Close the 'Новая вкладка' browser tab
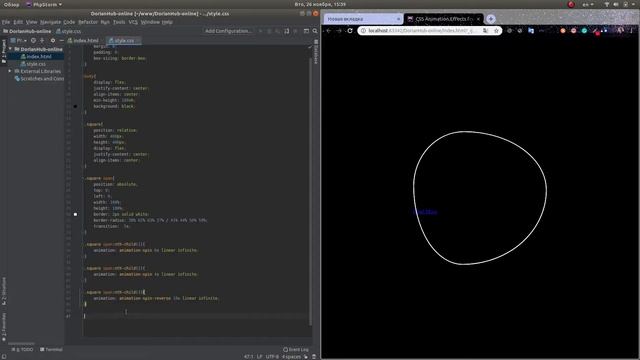Screen dimensions: 640x360 click(398, 19)
